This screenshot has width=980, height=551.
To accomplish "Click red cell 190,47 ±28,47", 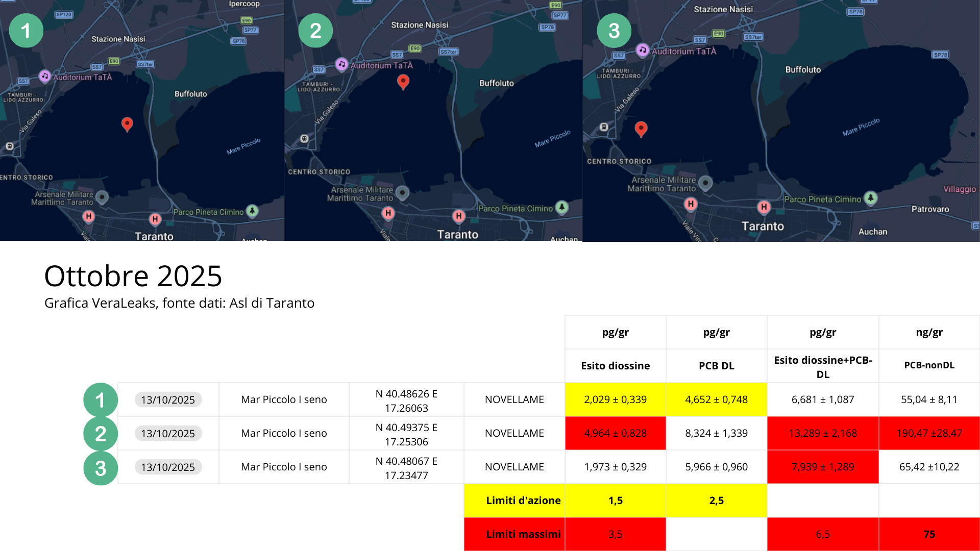I will (x=929, y=433).
